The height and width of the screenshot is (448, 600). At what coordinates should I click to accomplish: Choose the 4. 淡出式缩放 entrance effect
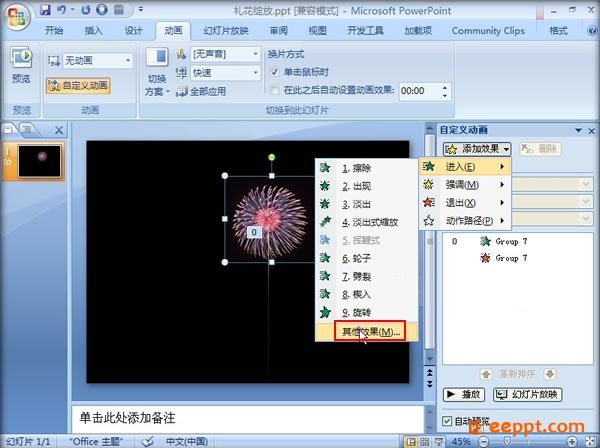[366, 222]
